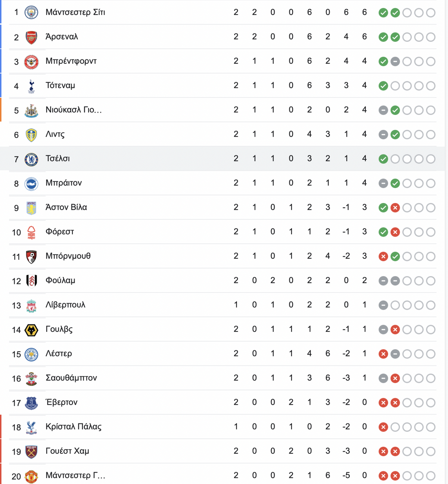Click the Liverpool club crest
Image resolution: width=448 pixels, height=484 pixels.
pyautogui.click(x=31, y=306)
